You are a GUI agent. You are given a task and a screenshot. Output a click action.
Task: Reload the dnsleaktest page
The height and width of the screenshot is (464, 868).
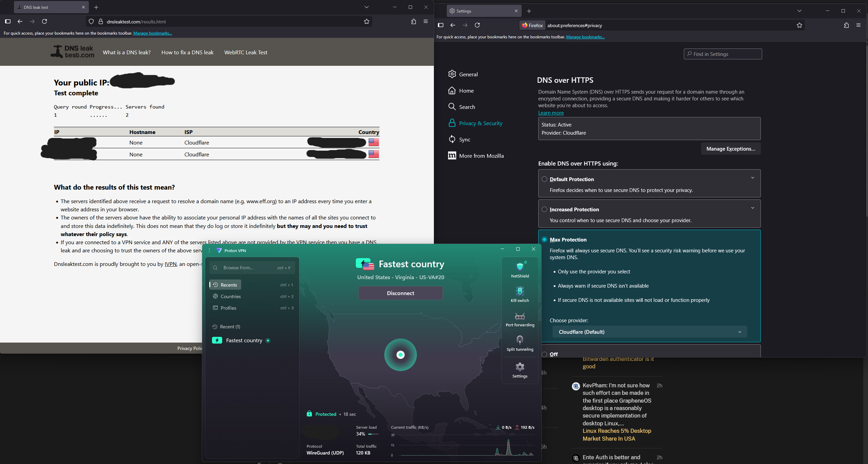point(44,21)
